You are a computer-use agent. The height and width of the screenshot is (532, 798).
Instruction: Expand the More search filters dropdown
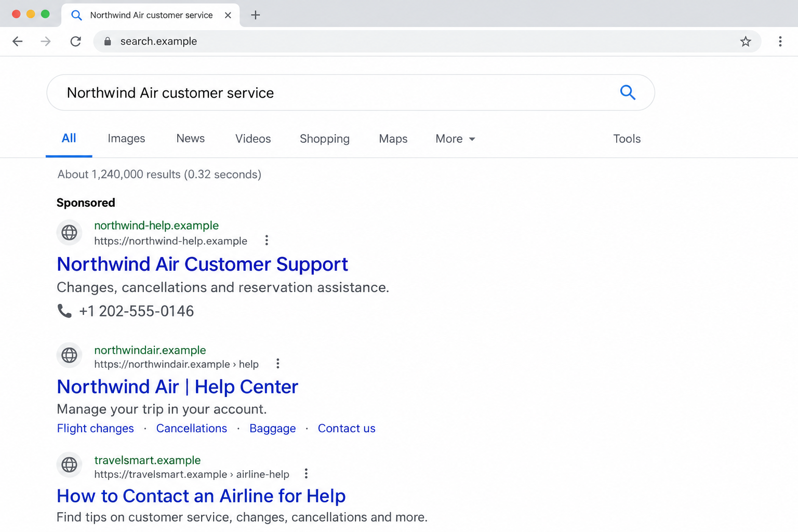[x=456, y=139]
